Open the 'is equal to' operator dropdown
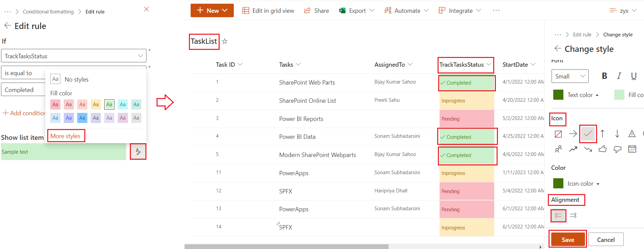The width and height of the screenshot is (644, 249). (x=23, y=73)
